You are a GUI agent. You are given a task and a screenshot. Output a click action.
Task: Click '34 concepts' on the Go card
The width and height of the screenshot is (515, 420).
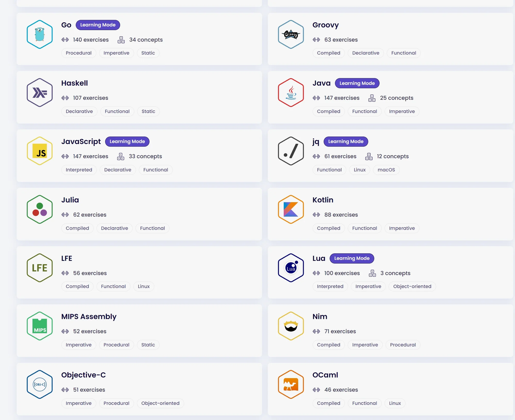[146, 40]
